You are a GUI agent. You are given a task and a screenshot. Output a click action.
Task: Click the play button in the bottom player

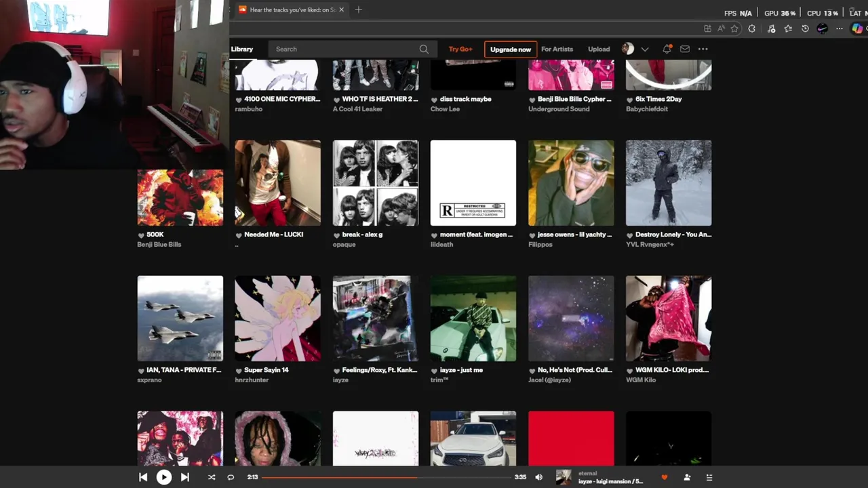pyautogui.click(x=164, y=477)
